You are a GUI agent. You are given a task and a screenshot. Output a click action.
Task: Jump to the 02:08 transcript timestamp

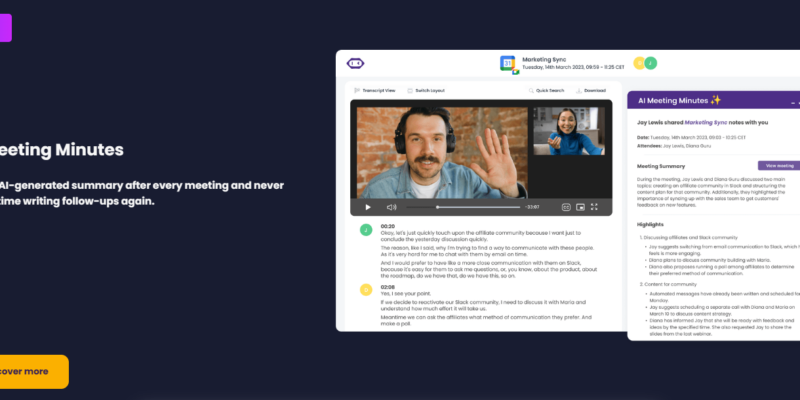tap(388, 287)
